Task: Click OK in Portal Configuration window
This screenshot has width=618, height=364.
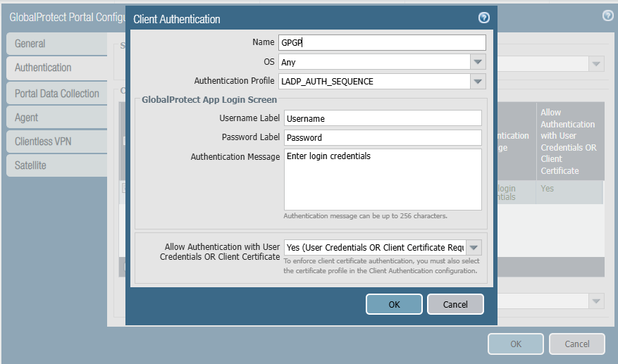Action: [x=516, y=344]
